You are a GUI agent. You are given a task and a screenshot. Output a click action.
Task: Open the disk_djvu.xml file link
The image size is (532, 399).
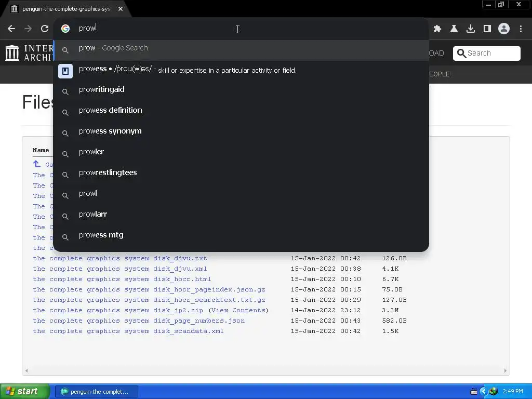coord(120,269)
